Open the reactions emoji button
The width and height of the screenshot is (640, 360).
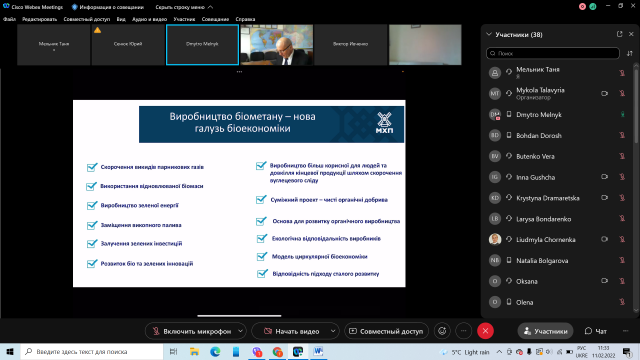[442, 331]
